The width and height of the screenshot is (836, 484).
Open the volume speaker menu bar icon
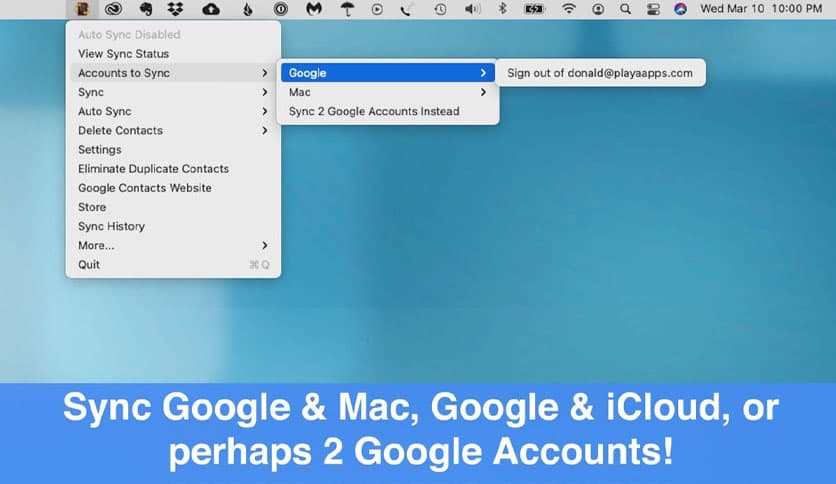coord(472,9)
